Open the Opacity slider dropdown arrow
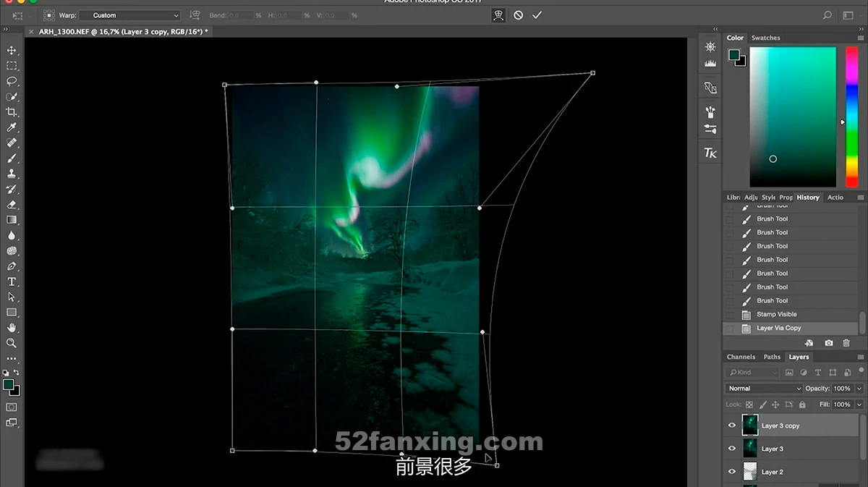Viewport: 868px width, 487px height. point(859,389)
